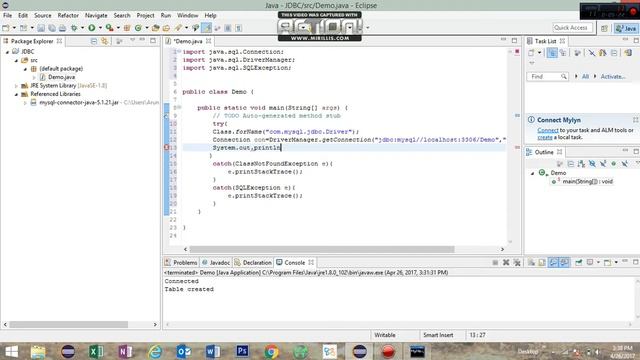Screen dimensions: 640x360
Task: Click the Outline Collapse All icon
Action: point(571,164)
